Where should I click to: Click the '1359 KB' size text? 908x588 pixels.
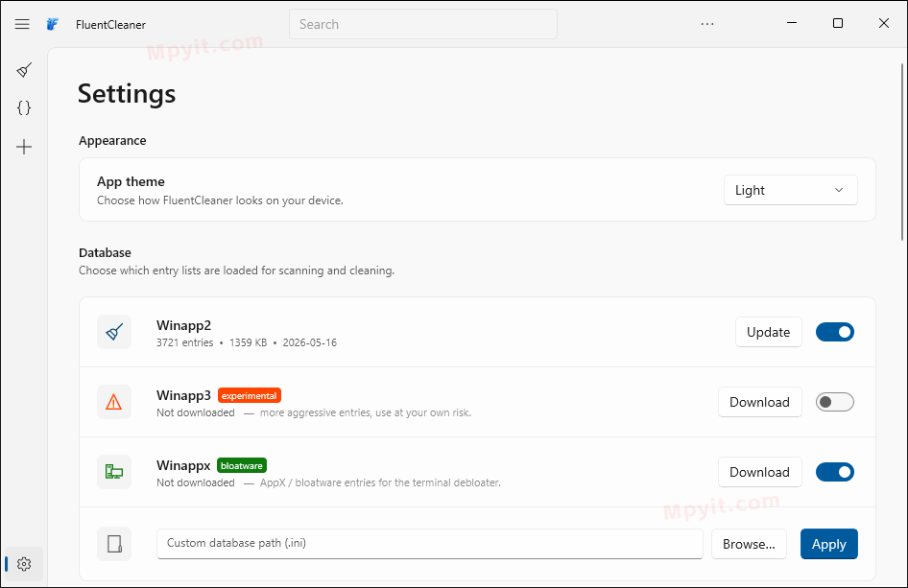click(x=249, y=342)
